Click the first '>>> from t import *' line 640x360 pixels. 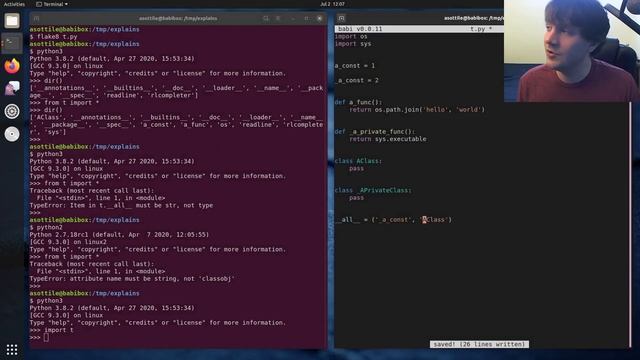(x=64, y=102)
